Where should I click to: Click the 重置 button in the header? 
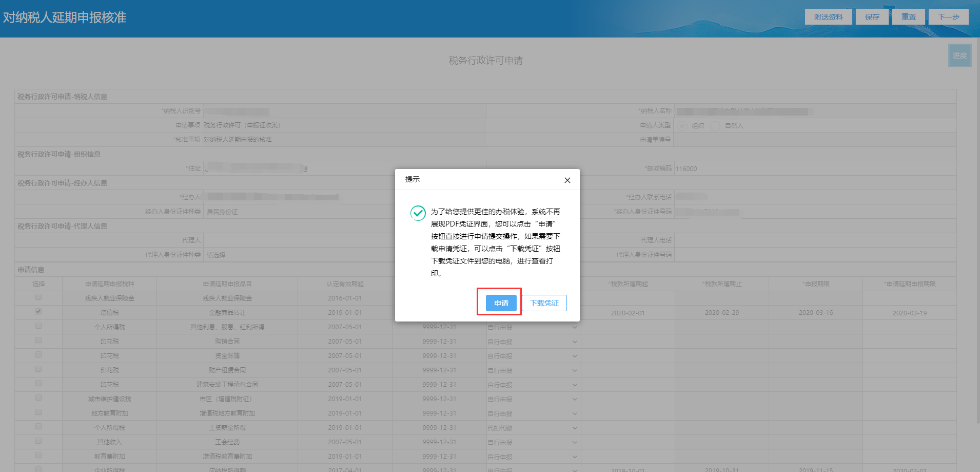tap(909, 17)
